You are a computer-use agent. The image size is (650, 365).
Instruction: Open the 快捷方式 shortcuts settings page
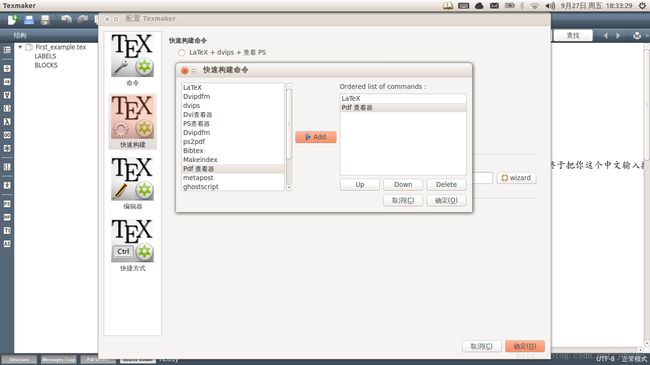[133, 245]
